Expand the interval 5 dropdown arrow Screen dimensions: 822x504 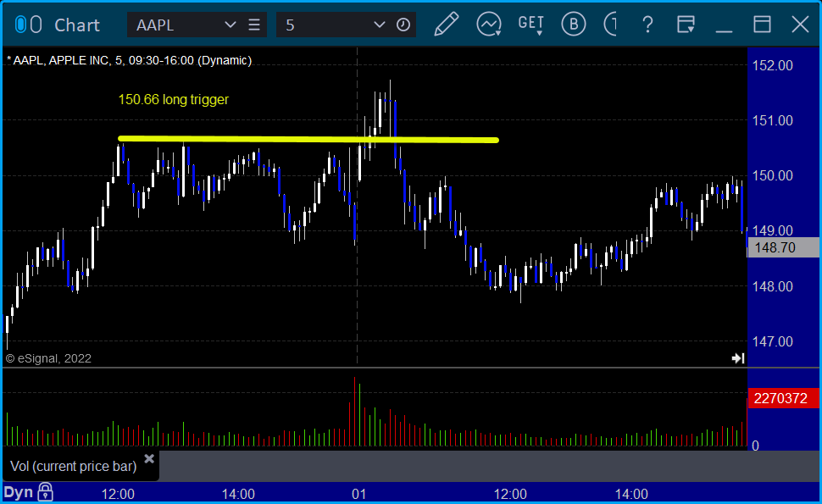[x=380, y=25]
